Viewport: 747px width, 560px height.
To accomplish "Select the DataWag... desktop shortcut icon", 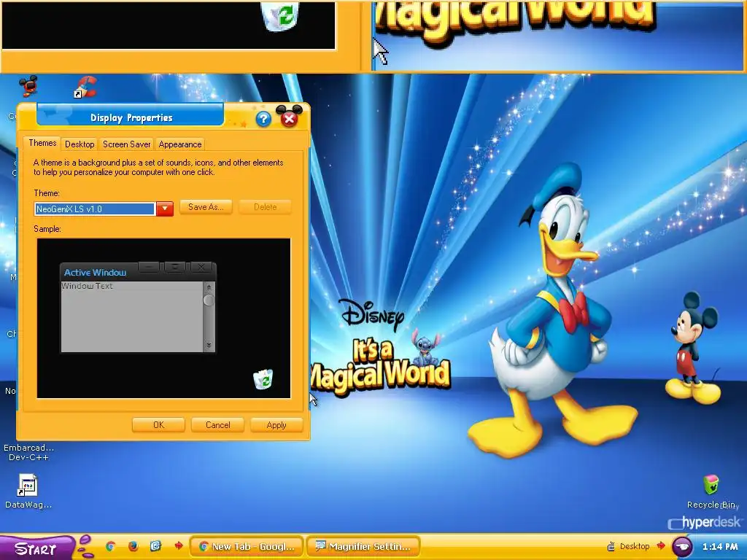I will (27, 486).
